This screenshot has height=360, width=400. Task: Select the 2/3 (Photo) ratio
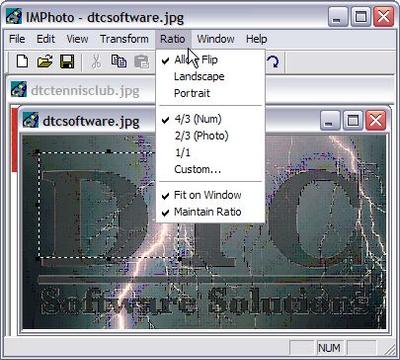point(210,136)
